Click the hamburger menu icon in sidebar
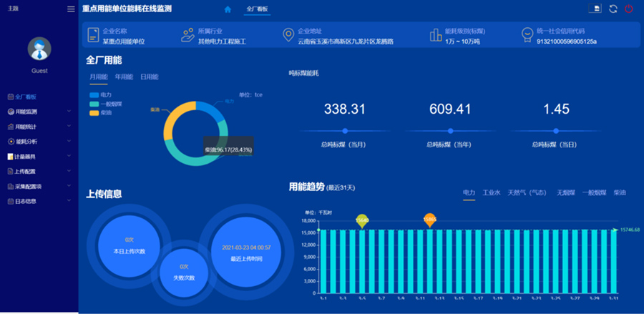 pyautogui.click(x=70, y=9)
